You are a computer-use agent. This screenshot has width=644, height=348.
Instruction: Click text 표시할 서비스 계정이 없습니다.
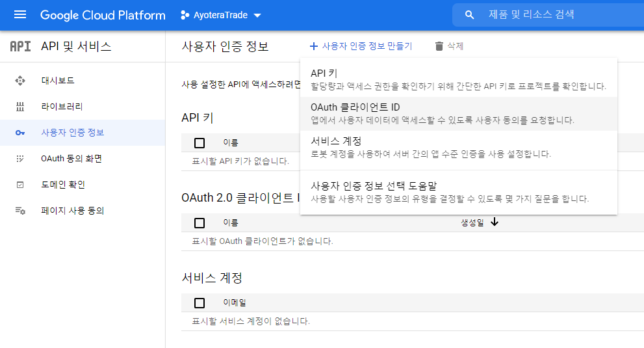[x=251, y=321]
